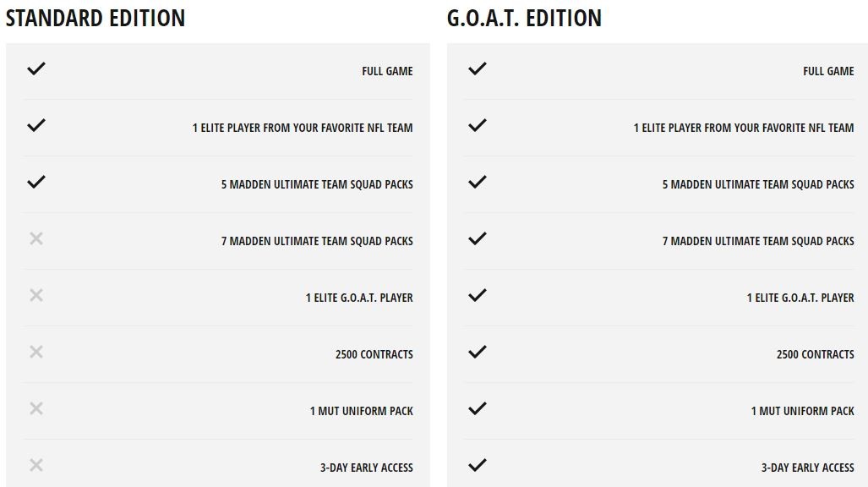The width and height of the screenshot is (868, 487).
Task: Click the Standard Edition Full Game label
Action: (387, 71)
